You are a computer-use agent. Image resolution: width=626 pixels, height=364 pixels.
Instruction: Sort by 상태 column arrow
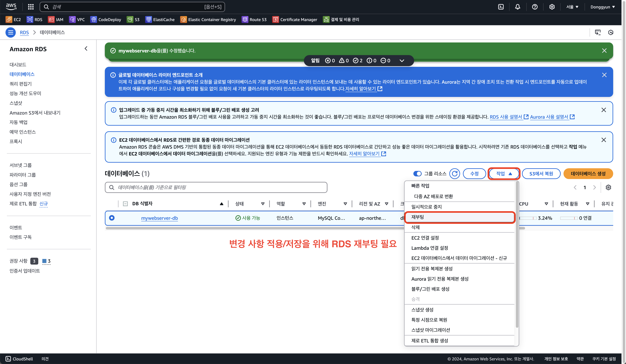[263, 204]
